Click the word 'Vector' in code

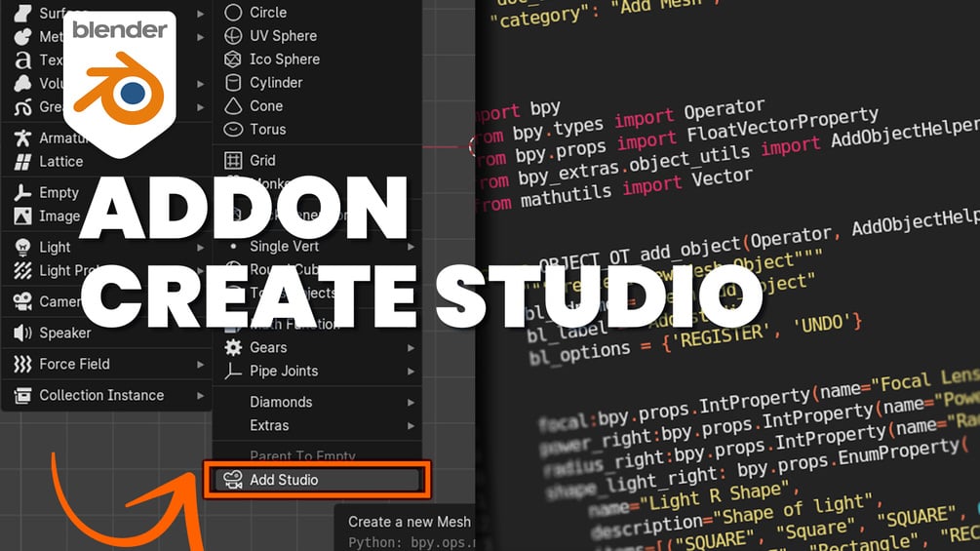(x=722, y=178)
